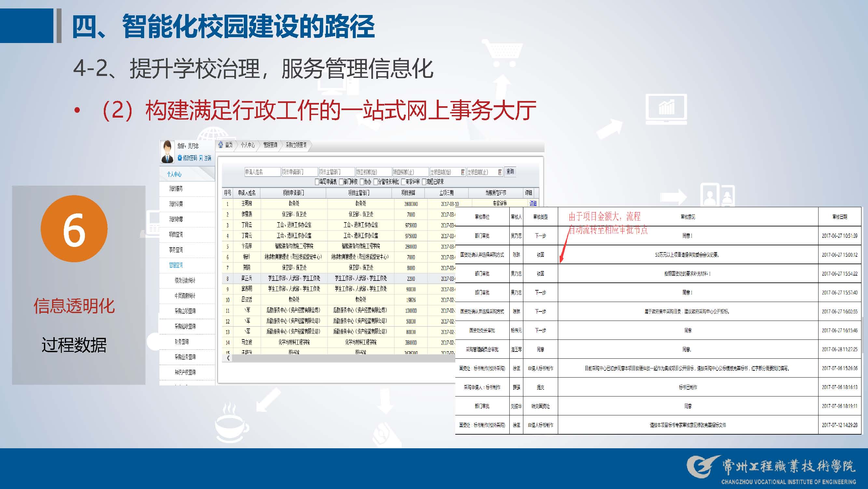Select the 采购立项查询 breadcrumb tab
This screenshot has height=489, width=868.
(x=296, y=145)
